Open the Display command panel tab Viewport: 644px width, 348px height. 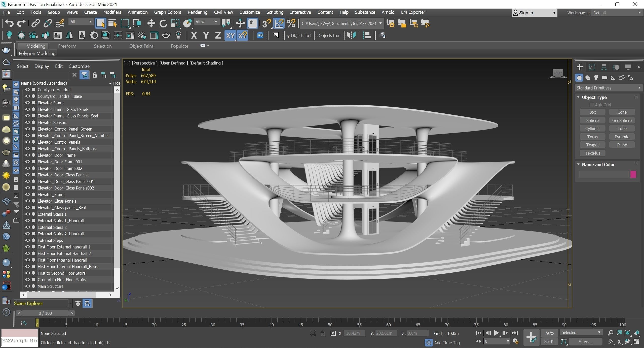(628, 67)
